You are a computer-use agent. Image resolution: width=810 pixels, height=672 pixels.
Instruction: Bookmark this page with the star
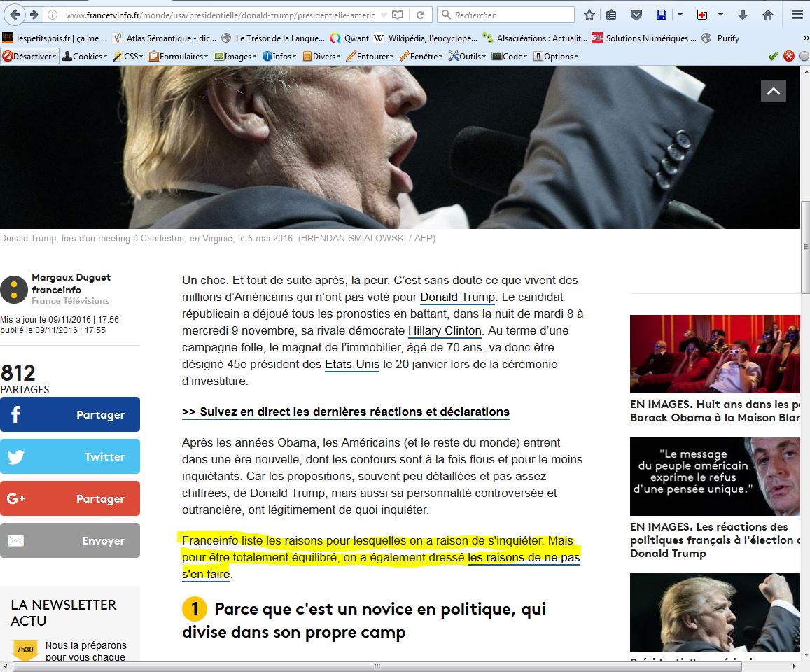589,15
